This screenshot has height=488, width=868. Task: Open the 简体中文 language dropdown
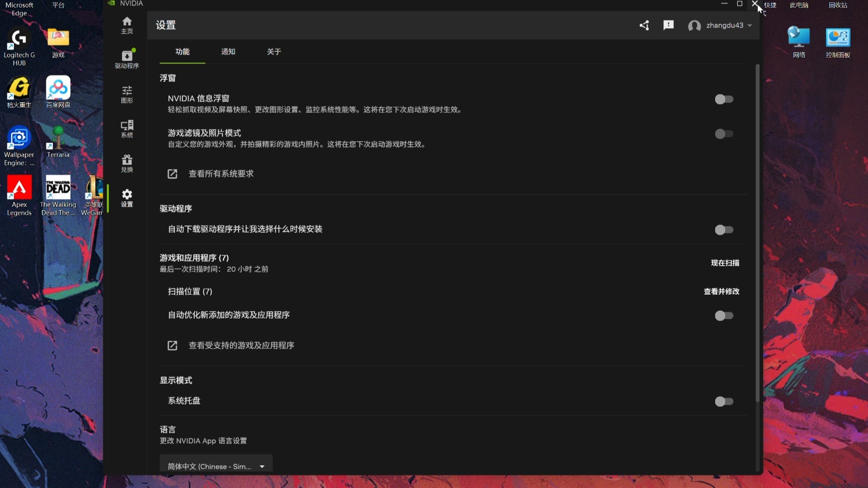click(x=216, y=465)
